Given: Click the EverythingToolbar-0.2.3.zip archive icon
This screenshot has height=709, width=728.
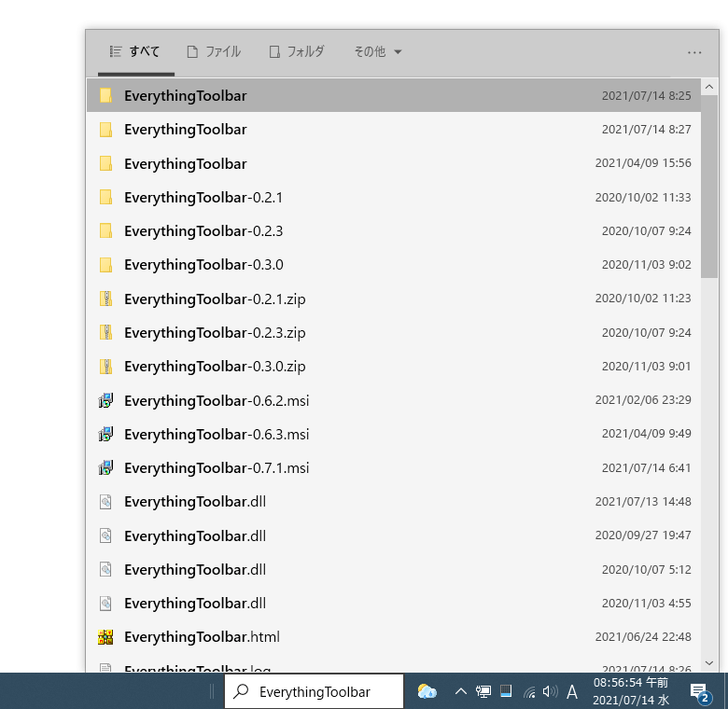Looking at the screenshot, I should (105, 332).
